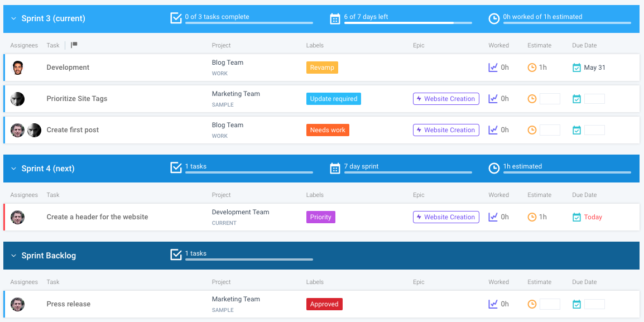Click the Sprint 3 days-left progress bar
This screenshot has height=322, width=644.
click(x=408, y=23)
